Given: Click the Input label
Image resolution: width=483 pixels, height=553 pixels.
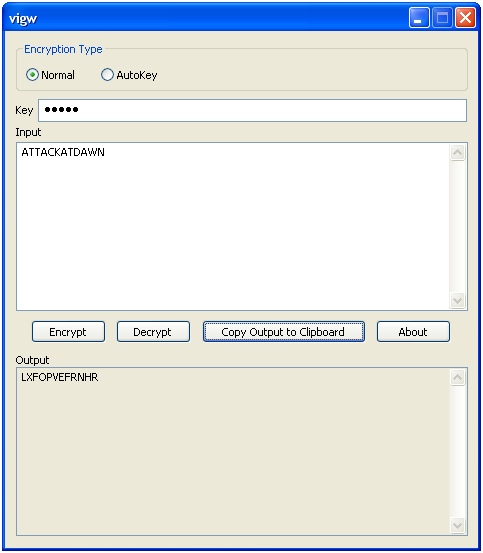Looking at the screenshot, I should 28,132.
